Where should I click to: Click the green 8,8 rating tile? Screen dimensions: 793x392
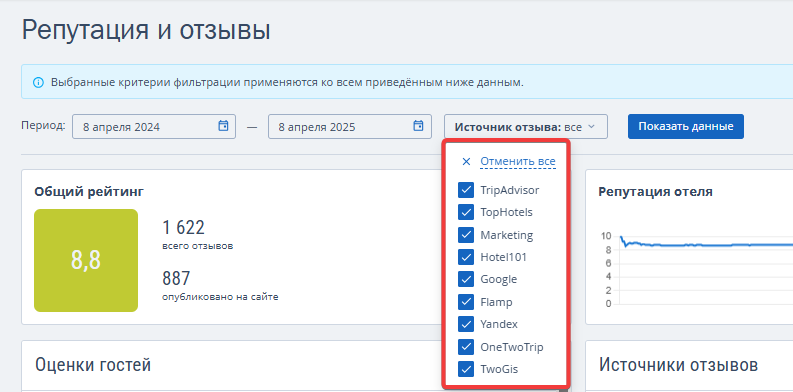pyautogui.click(x=86, y=260)
